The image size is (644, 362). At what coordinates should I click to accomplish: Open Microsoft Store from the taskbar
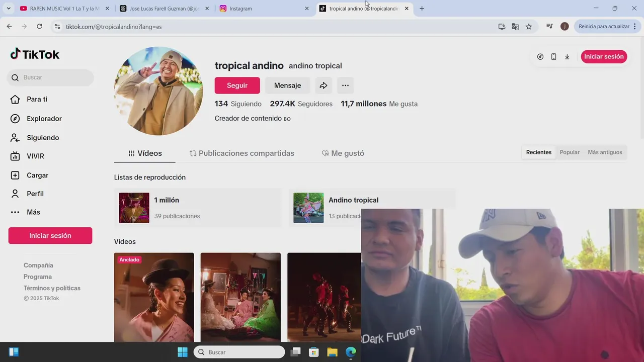pos(313,352)
